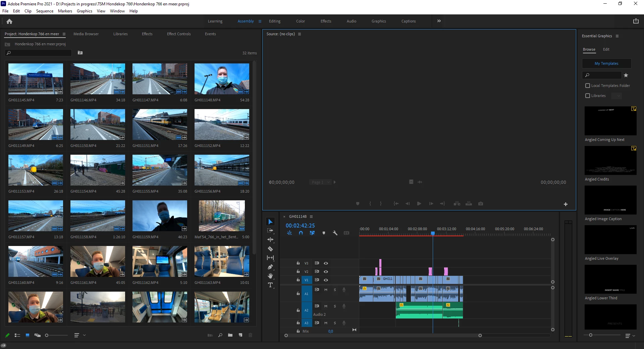644x349 pixels.
Task: Switch to Captions workspace
Action: tap(409, 21)
